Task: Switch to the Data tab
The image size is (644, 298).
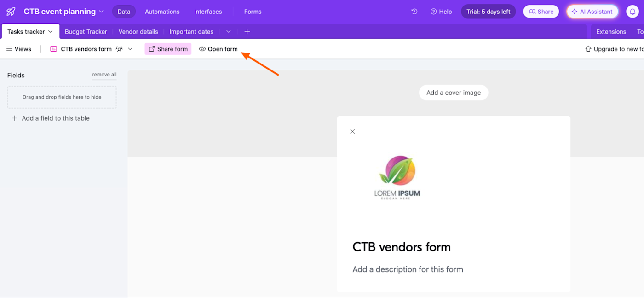Action: tap(124, 12)
